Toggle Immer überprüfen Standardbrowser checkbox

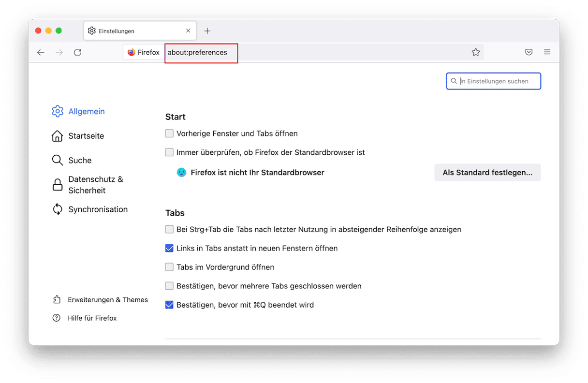[x=169, y=152]
